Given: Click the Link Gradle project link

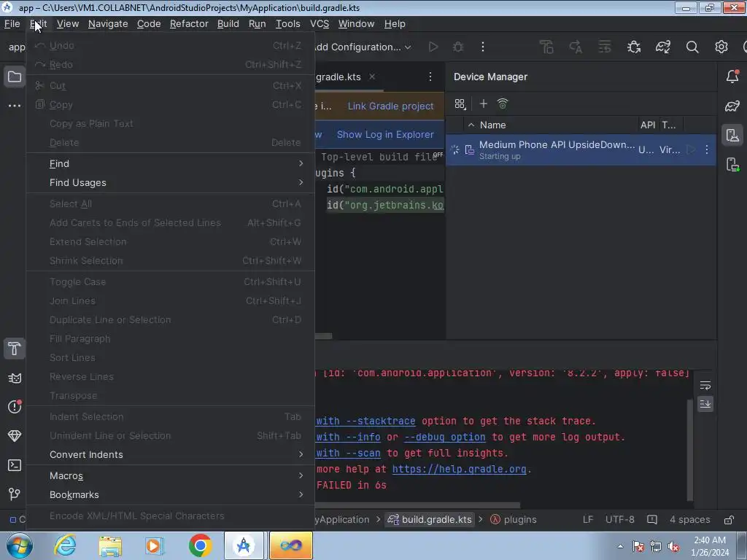Looking at the screenshot, I should (x=391, y=106).
